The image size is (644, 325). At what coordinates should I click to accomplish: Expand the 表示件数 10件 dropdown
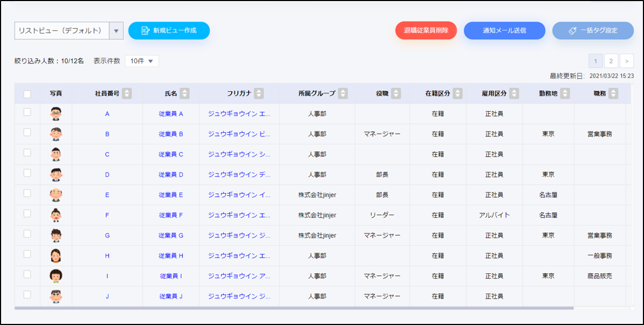142,61
